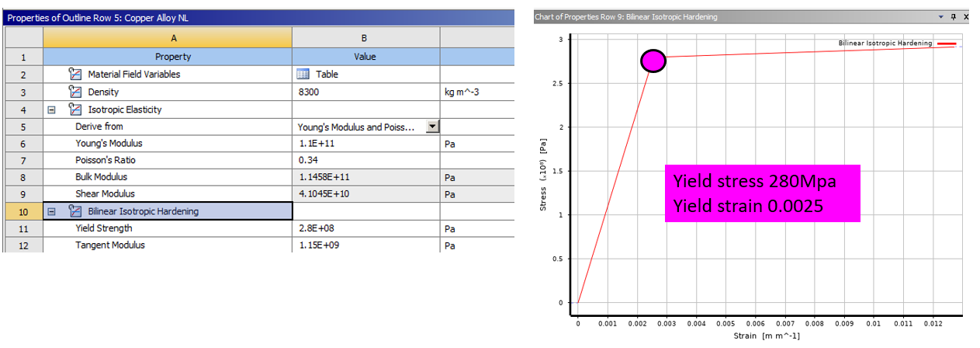Click the Young's Modulus property label
The width and height of the screenshot is (980, 348).
click(x=109, y=144)
